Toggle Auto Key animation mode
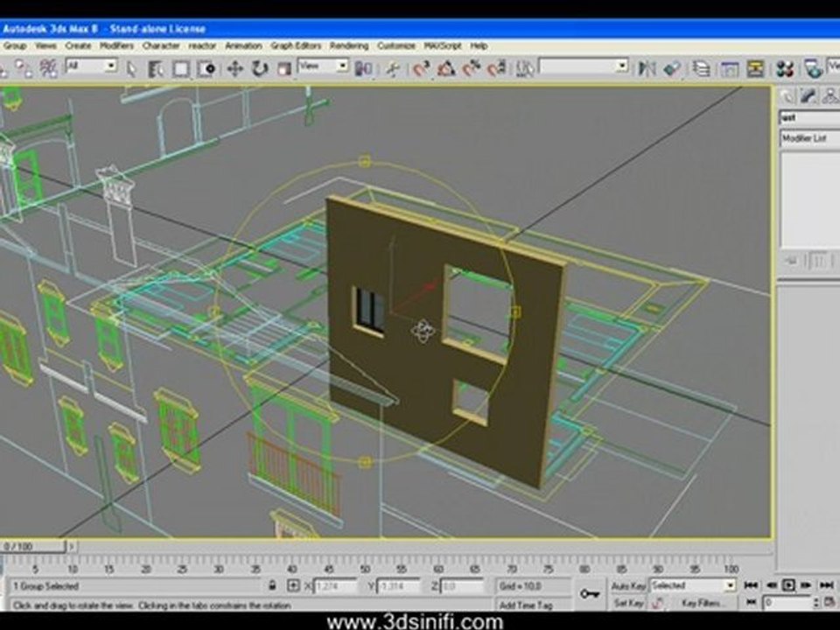The width and height of the screenshot is (840, 630). tap(628, 586)
